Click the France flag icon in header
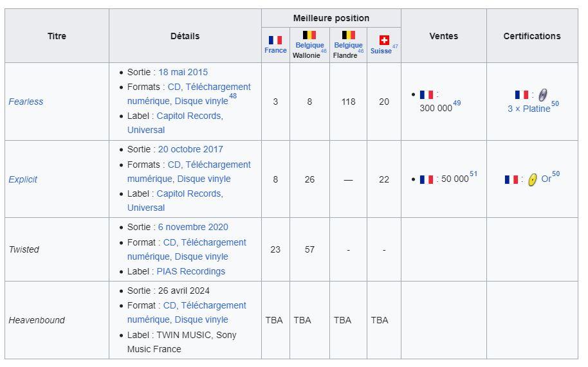The image size is (588, 367). [x=275, y=40]
